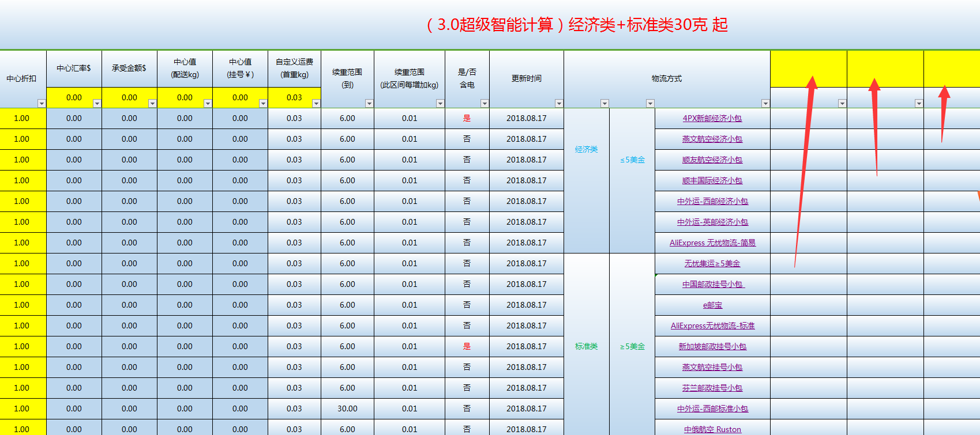Open the 中外运-英邮经济小包 link

(712, 222)
